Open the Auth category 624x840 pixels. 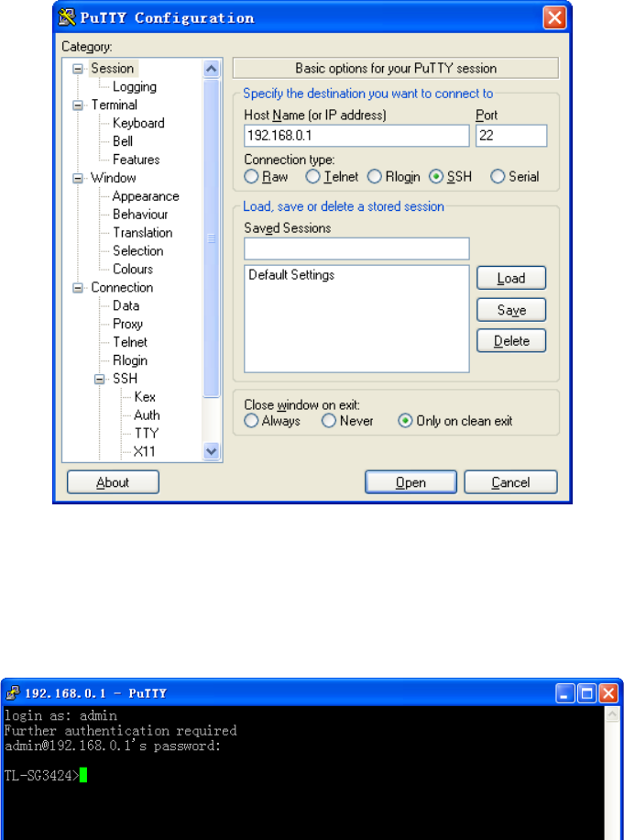(x=147, y=415)
